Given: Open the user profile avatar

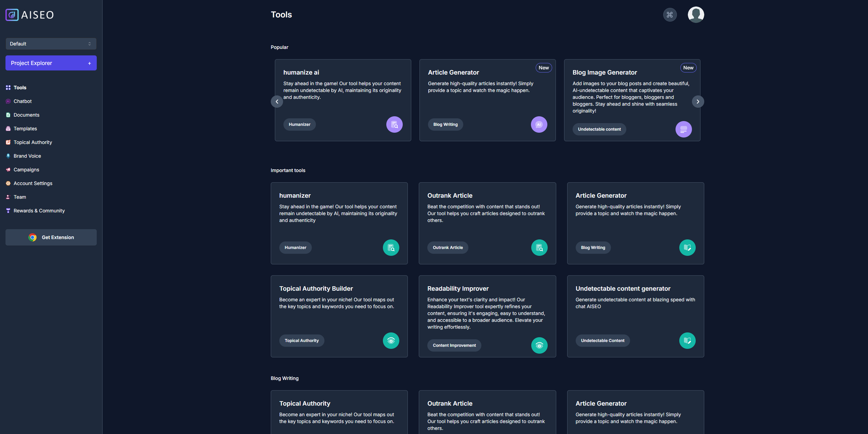Looking at the screenshot, I should [x=696, y=15].
